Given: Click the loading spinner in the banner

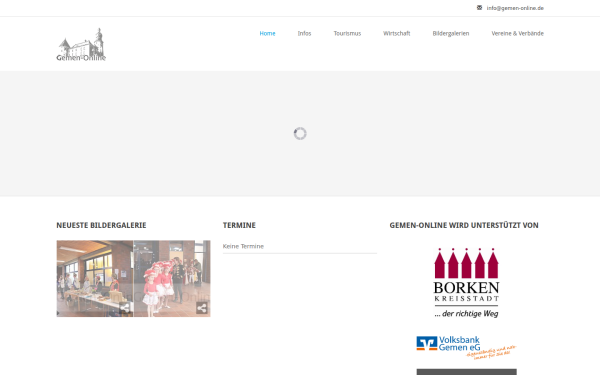Looking at the screenshot, I should [x=300, y=134].
